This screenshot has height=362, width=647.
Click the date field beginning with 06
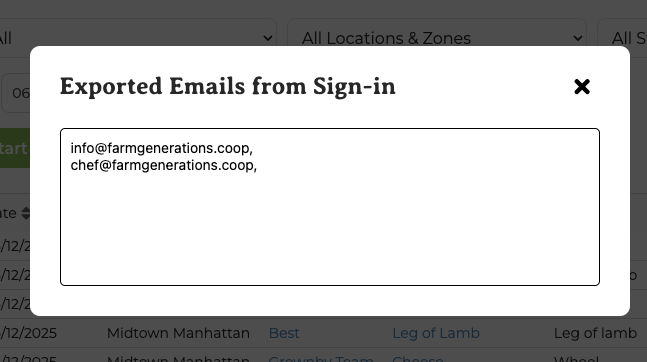point(16,93)
